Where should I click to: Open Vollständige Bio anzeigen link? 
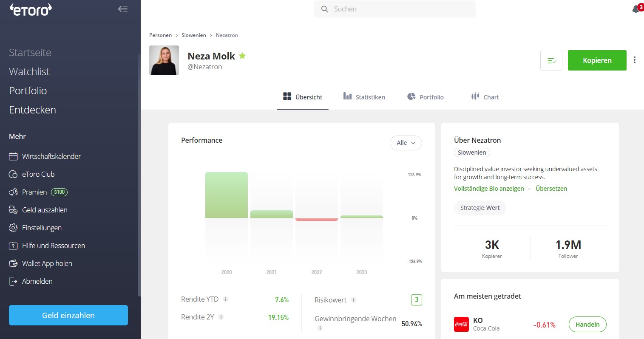pyautogui.click(x=489, y=189)
